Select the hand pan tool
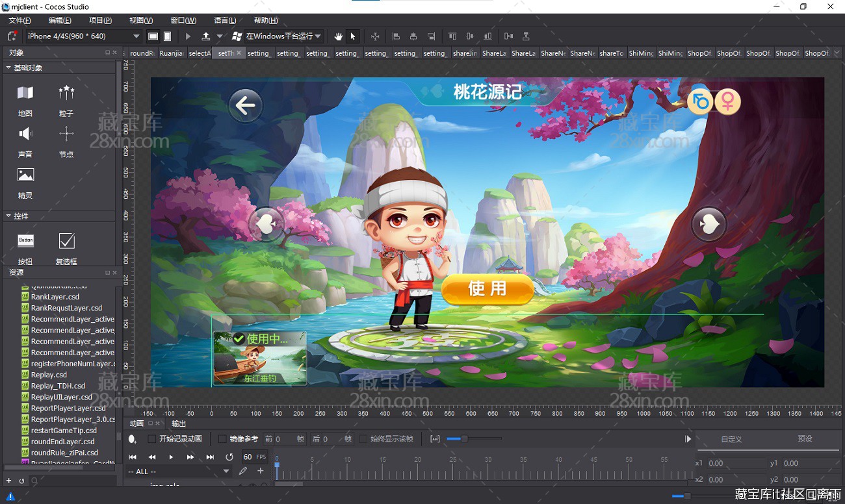Image resolution: width=845 pixels, height=504 pixels. pyautogui.click(x=338, y=36)
